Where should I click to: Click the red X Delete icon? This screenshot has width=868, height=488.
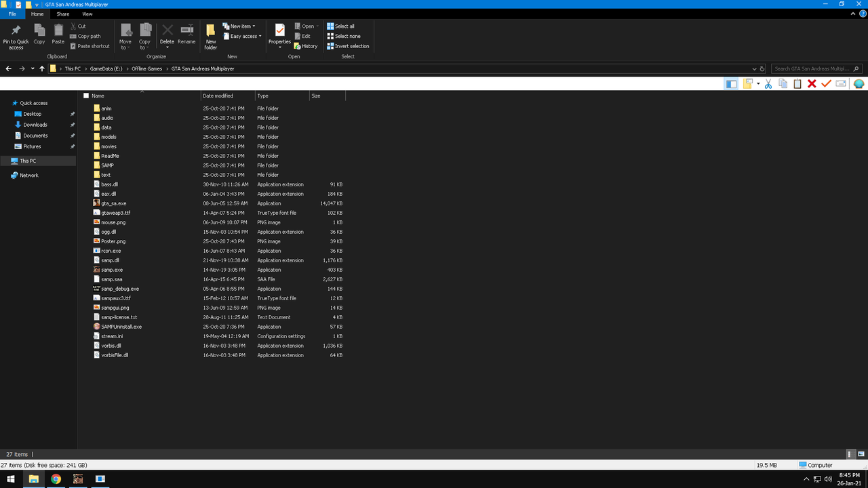click(812, 84)
